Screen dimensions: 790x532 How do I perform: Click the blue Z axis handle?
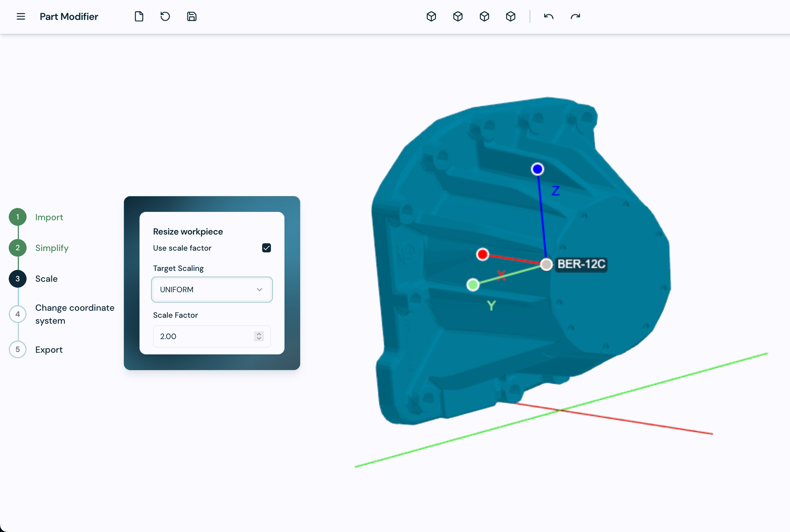tap(537, 169)
